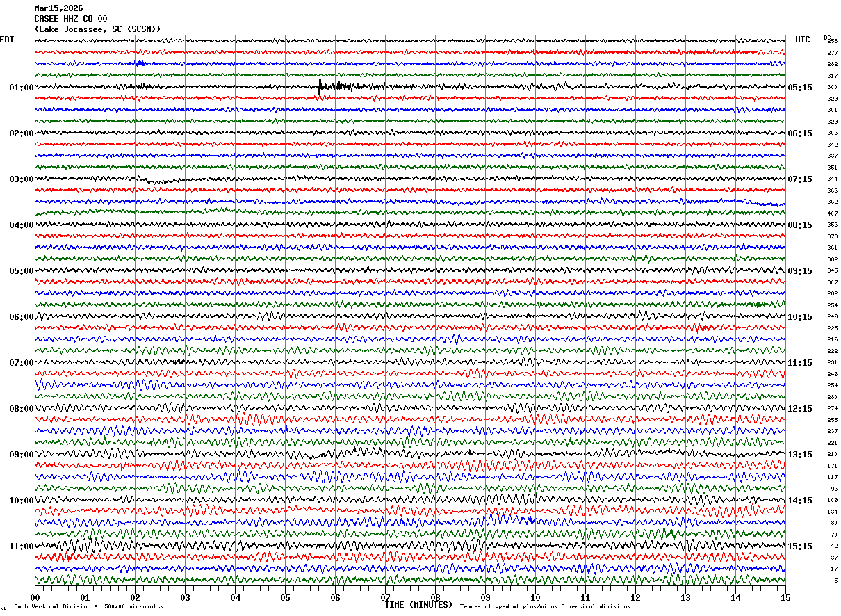Click minute axis tick label '14'

click(735, 597)
